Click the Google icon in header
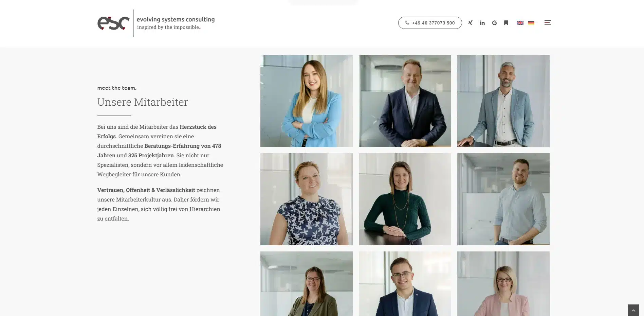This screenshot has height=316, width=644. [x=494, y=23]
